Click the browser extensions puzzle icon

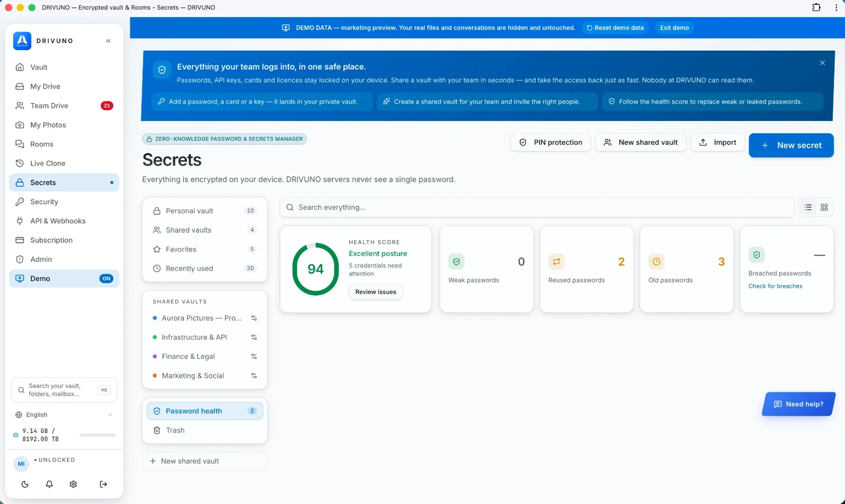[816, 7]
